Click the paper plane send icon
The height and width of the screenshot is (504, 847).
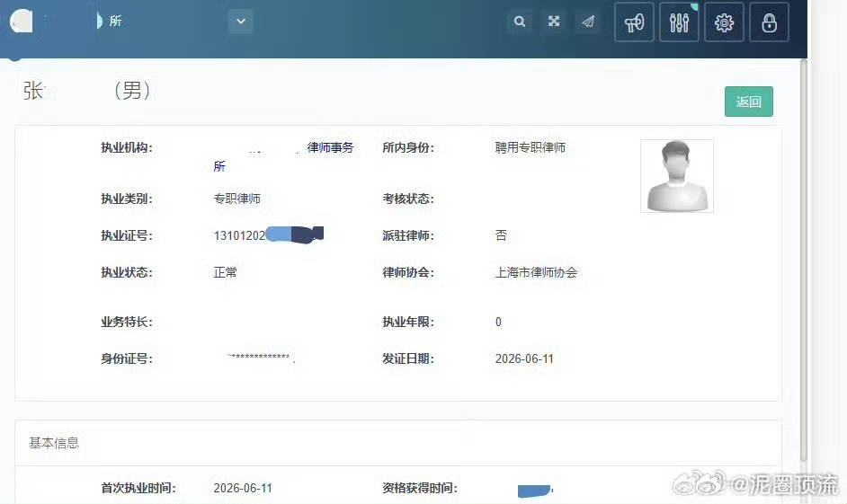(588, 22)
